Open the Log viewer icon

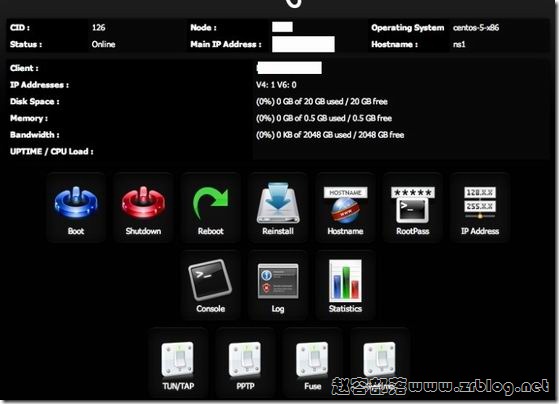point(278,281)
